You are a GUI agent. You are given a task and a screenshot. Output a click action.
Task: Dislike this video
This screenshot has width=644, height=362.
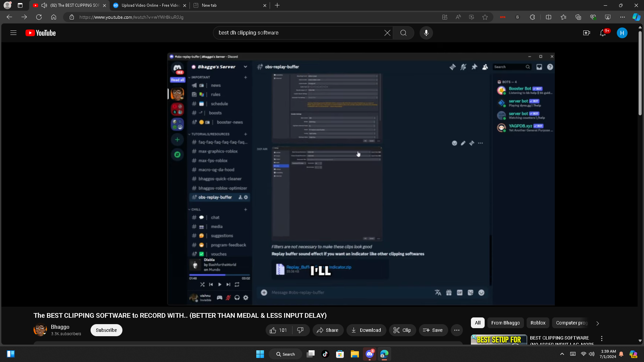tap(301, 330)
